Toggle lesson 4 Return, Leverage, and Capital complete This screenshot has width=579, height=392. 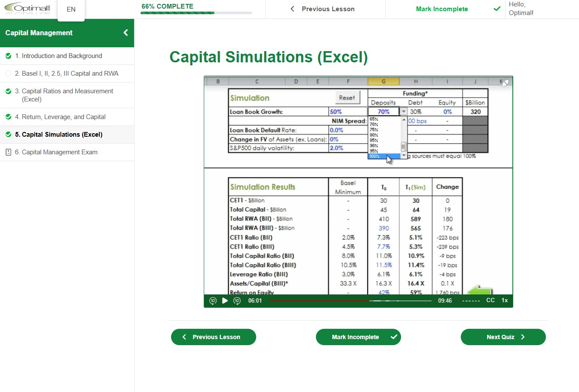(x=9, y=116)
